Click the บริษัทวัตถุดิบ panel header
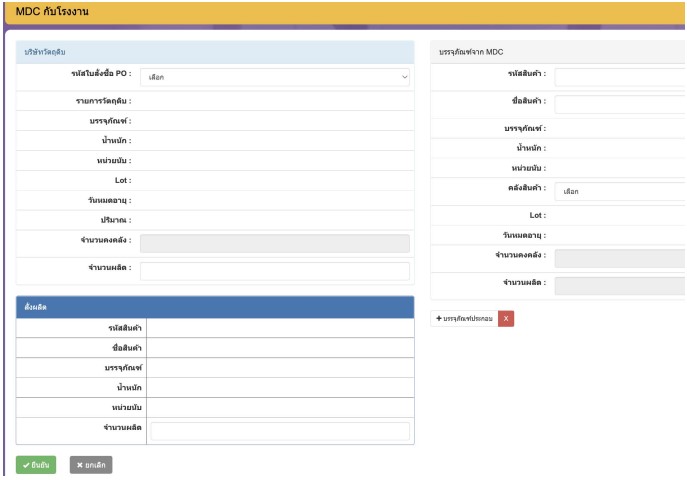687x480 pixels. (215, 51)
